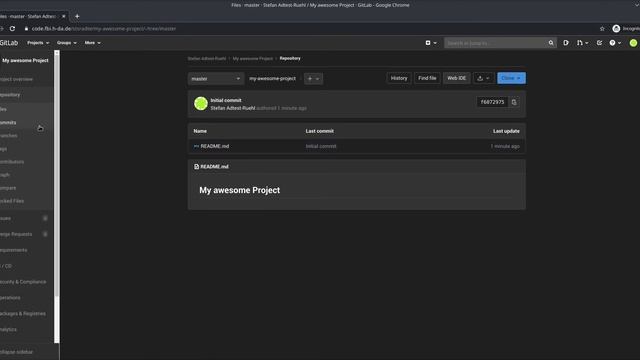Go to GitLab home logo

coord(9,43)
